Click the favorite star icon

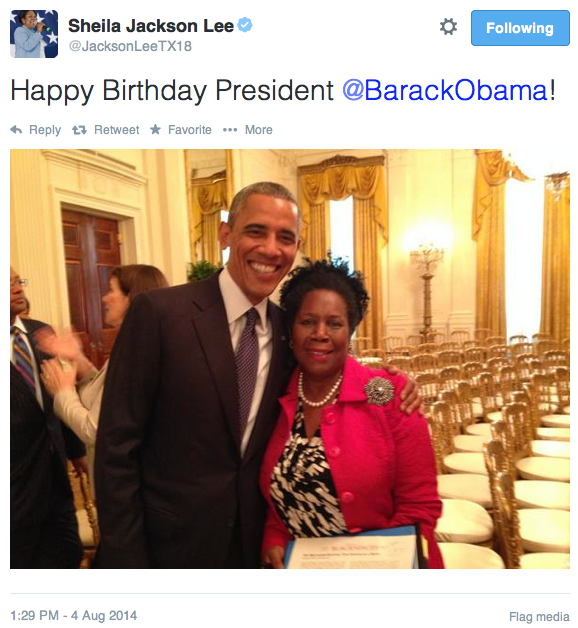click(155, 129)
